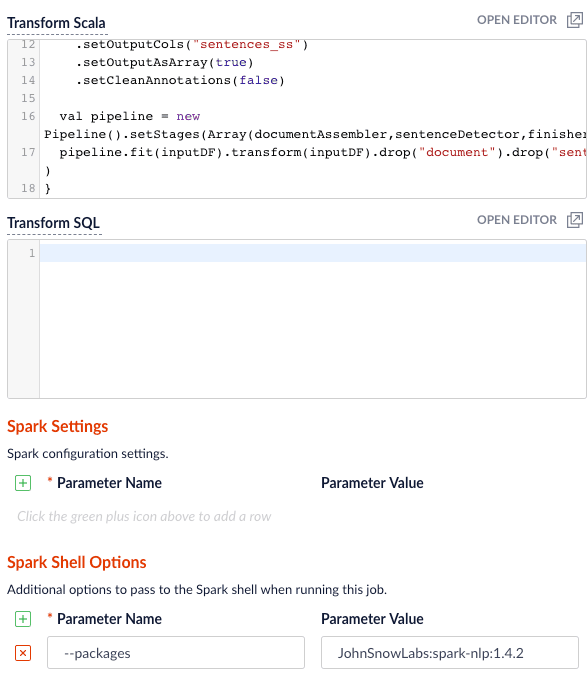Click the Transform SQL label
The height and width of the screenshot is (676, 588).
53,223
